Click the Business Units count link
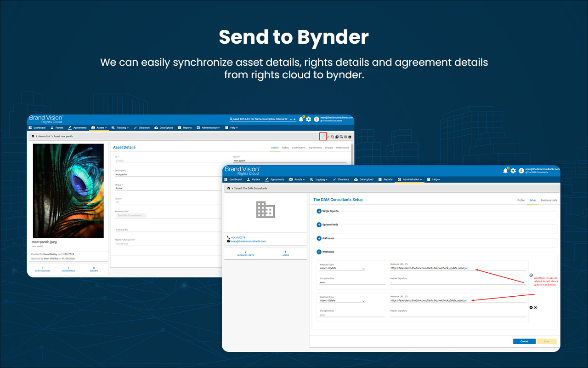The image size is (588, 368). click(x=245, y=253)
